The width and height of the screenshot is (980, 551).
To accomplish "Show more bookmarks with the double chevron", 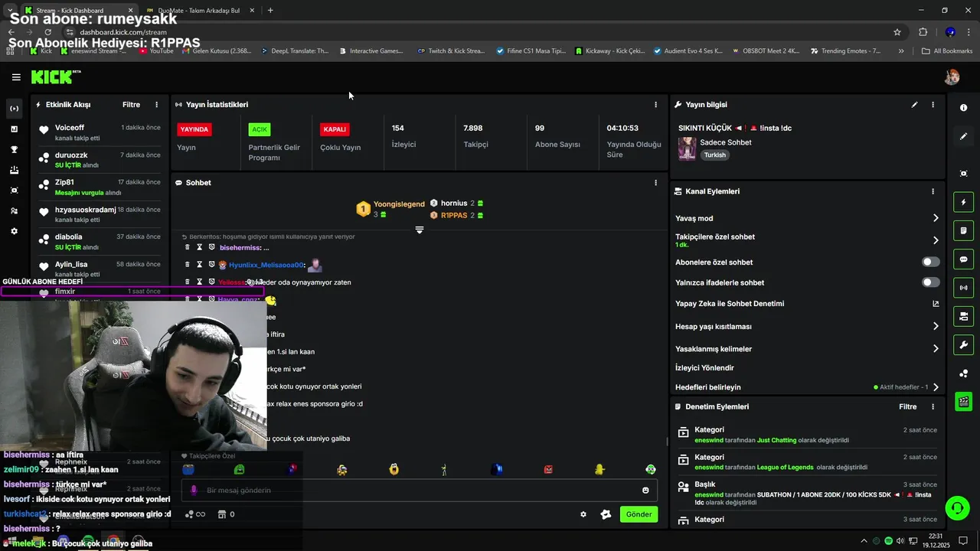I will pyautogui.click(x=901, y=51).
